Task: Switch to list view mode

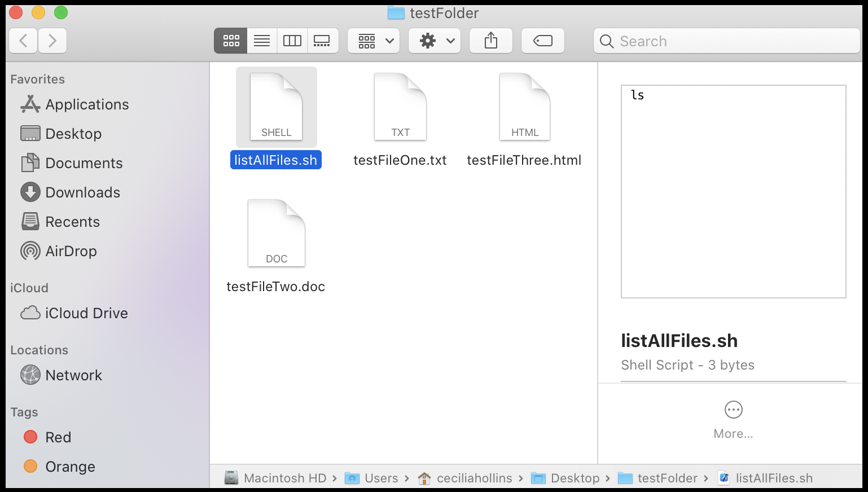Action: coord(262,41)
